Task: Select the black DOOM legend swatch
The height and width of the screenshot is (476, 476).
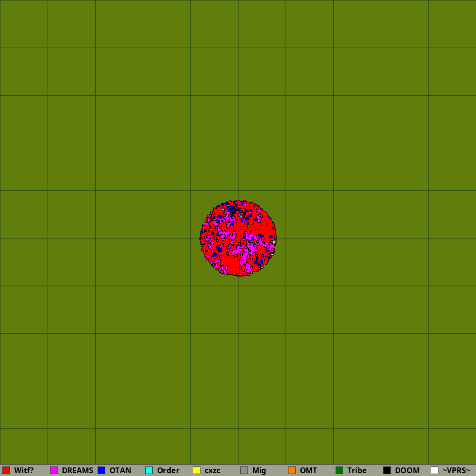Action: point(387,470)
